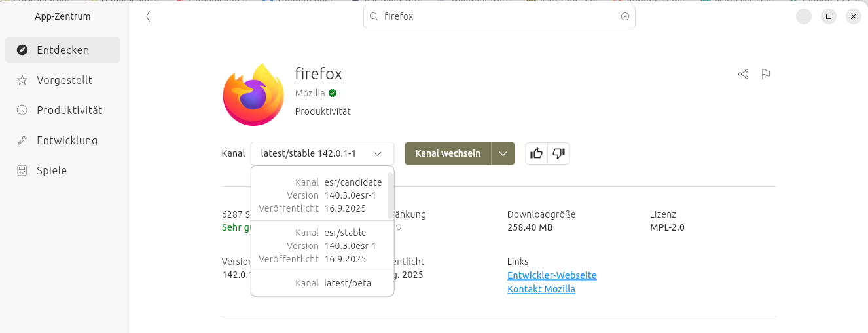Open the Spiele category
The image size is (868, 333).
52,170
